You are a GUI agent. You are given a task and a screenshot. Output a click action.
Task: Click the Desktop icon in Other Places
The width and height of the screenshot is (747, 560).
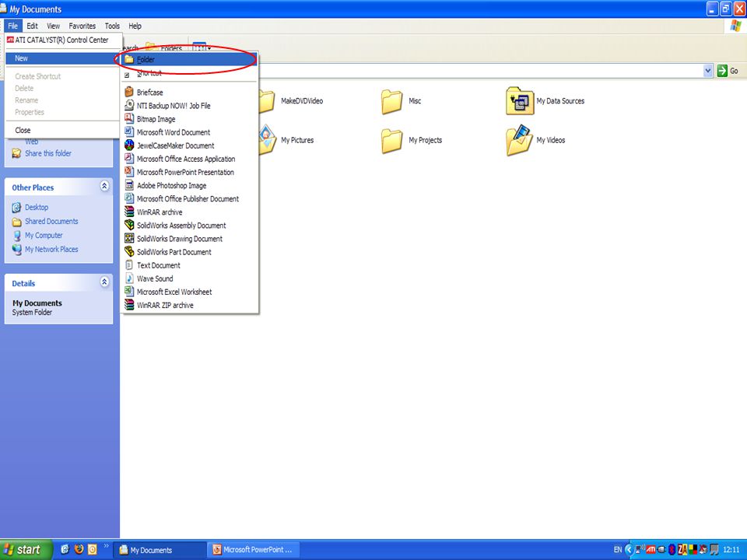(16, 207)
